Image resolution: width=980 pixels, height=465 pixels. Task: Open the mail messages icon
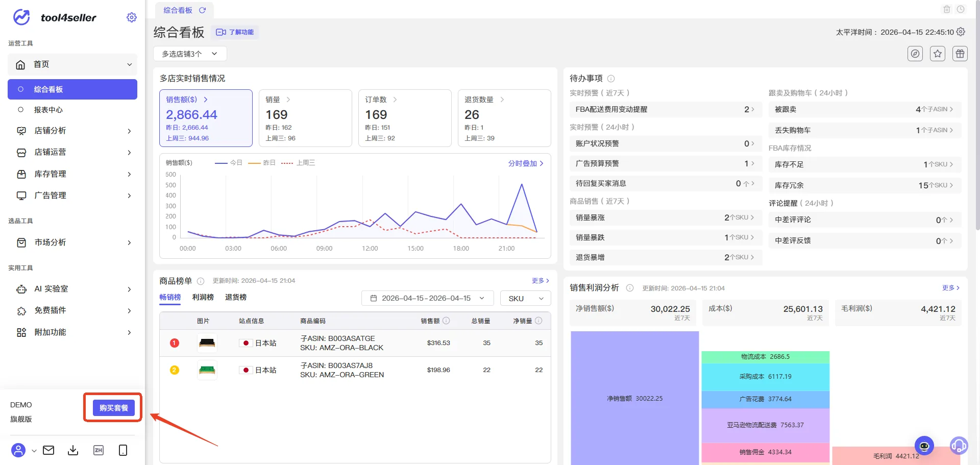[48, 450]
